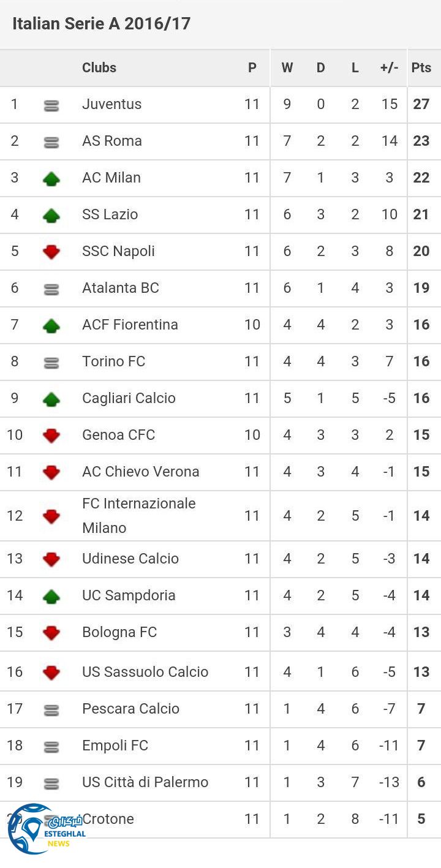Click the red down arrow beside Bologna FC

[x=51, y=633]
